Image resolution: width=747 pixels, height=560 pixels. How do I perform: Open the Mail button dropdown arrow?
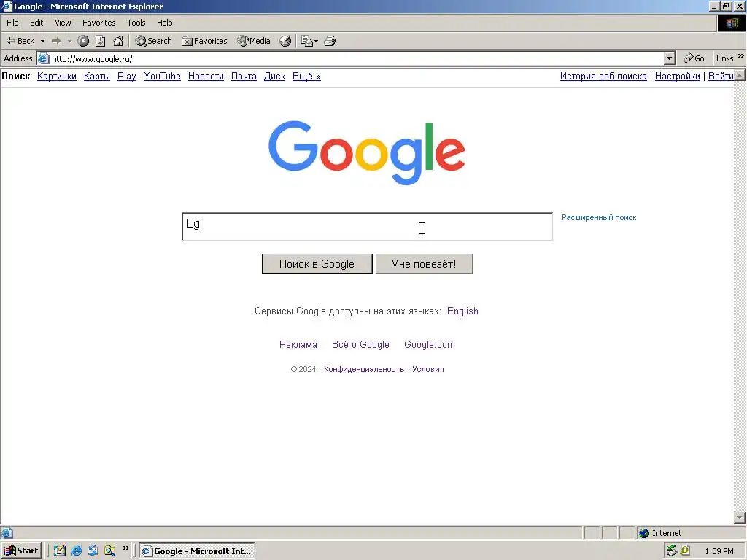[316, 41]
